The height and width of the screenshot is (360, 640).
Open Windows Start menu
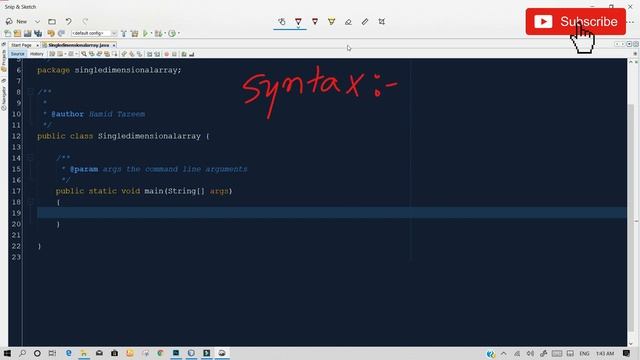7,353
